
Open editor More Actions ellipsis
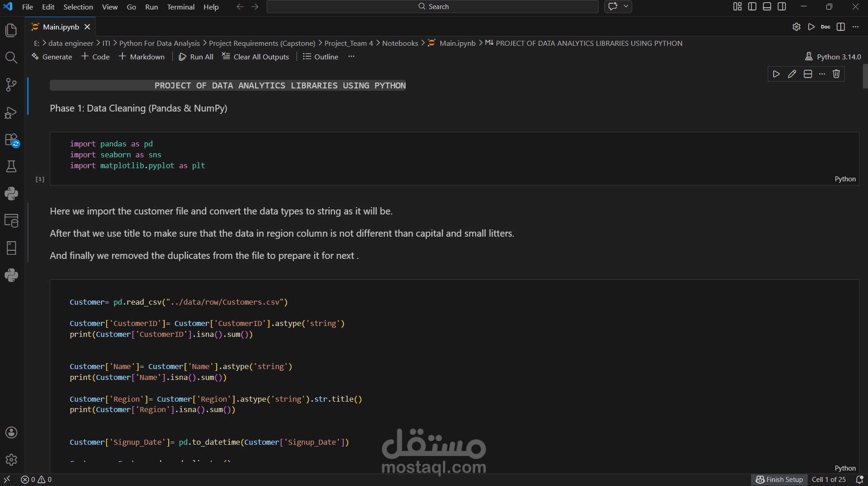[856, 27]
